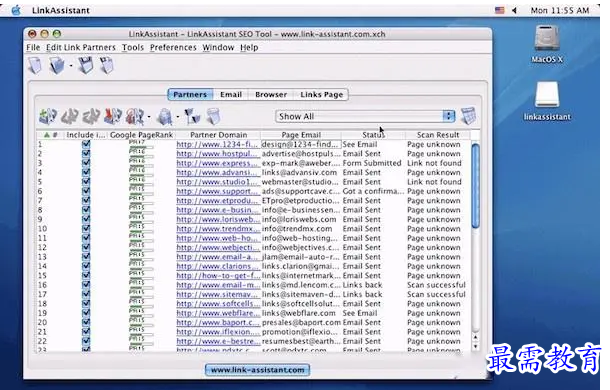Open the Help menu
This screenshot has height=390, width=610.
[249, 47]
